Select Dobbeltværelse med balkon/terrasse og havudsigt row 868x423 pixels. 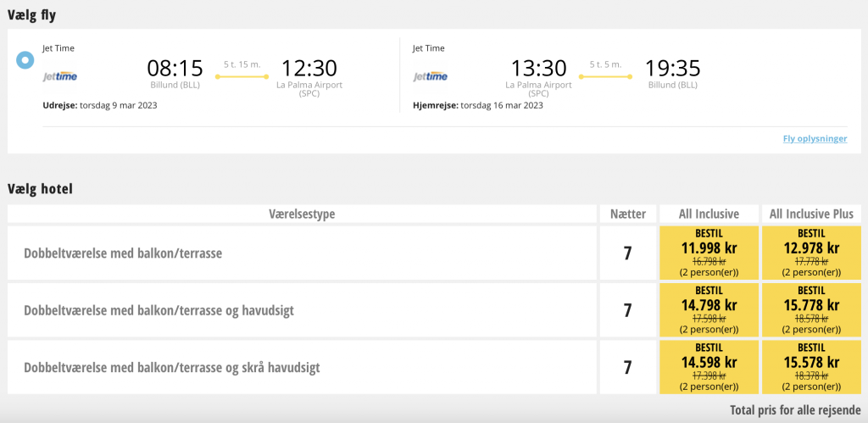[x=302, y=310]
